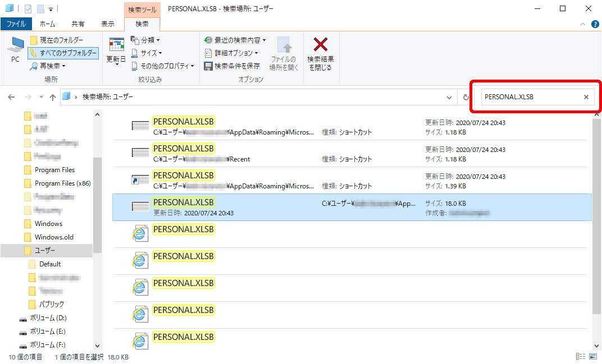Screen dimensions: 602x364
Task: Toggle すべてのサブフォルダー search scope
Action: pyautogui.click(x=63, y=53)
